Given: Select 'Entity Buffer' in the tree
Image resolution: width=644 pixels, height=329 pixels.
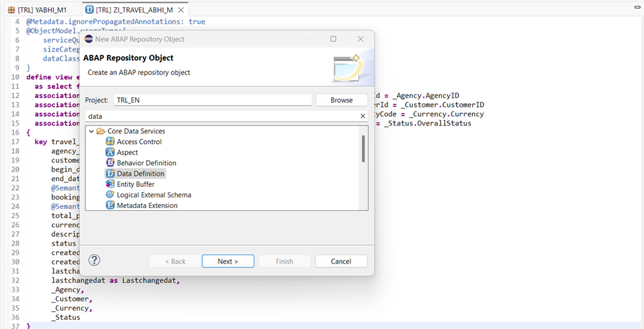Looking at the screenshot, I should point(136,184).
